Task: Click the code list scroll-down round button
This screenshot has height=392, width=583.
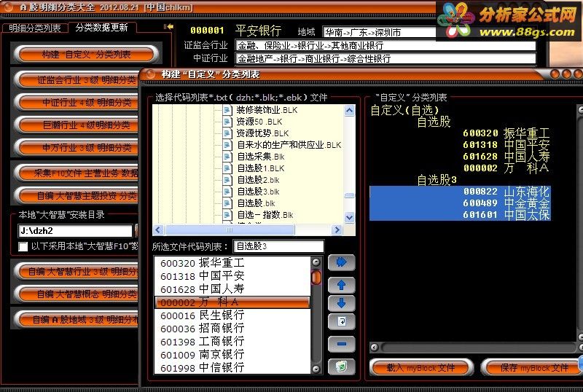Action: pyautogui.click(x=316, y=369)
